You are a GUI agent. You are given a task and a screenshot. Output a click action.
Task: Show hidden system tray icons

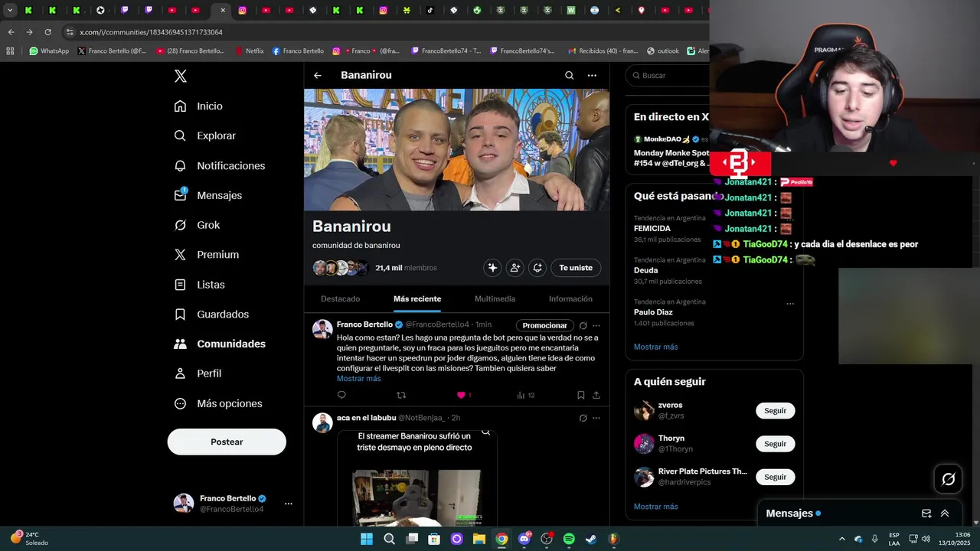point(842,539)
